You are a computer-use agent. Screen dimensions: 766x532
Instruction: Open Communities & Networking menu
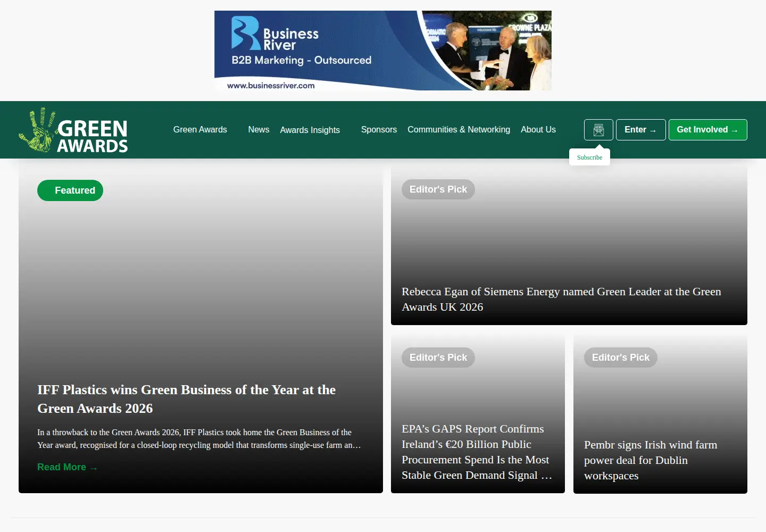coord(459,129)
